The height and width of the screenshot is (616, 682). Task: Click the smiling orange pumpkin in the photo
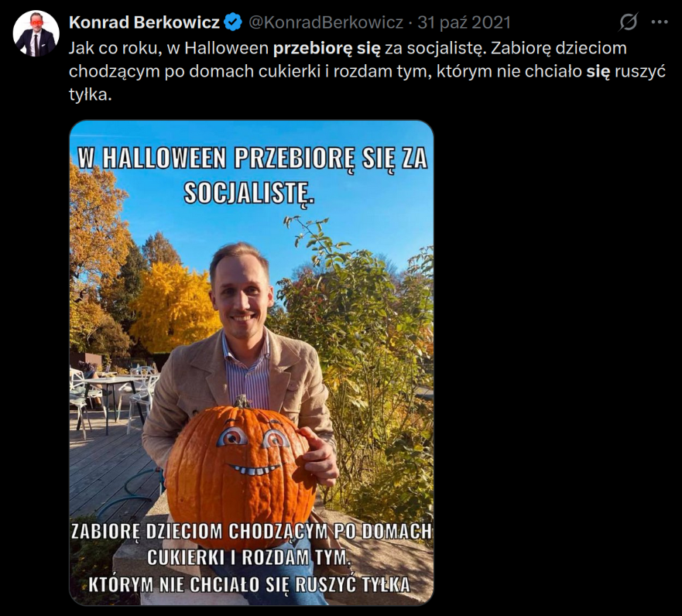click(x=242, y=471)
